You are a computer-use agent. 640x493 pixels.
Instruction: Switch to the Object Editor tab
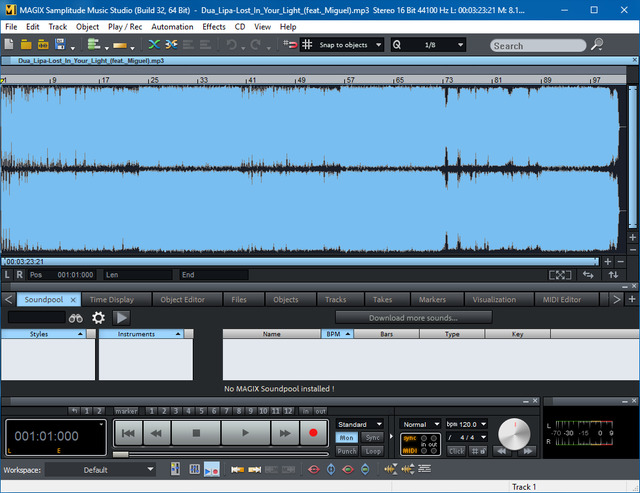[x=182, y=299]
